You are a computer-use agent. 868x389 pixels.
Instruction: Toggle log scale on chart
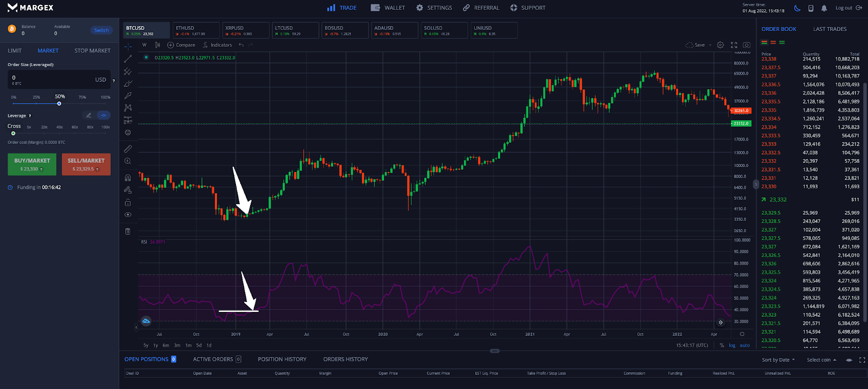click(x=732, y=345)
